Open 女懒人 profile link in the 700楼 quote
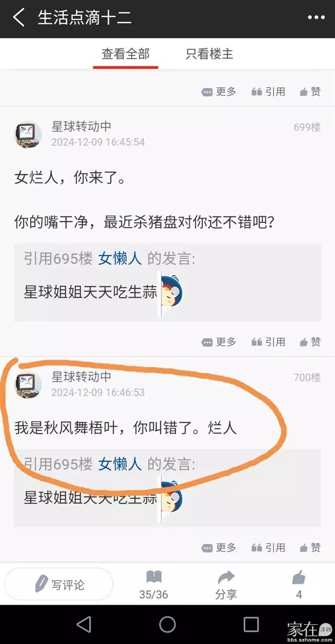The width and height of the screenshot is (335, 644). pos(120,464)
